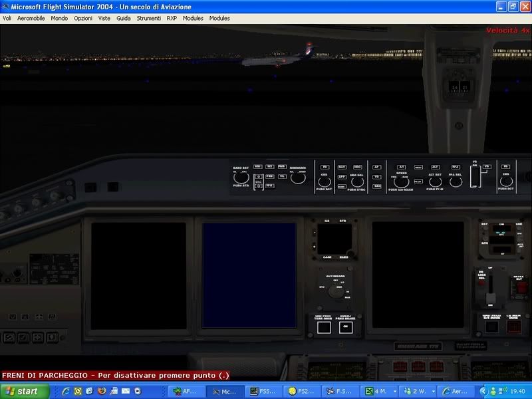Screen dimensions: 532x399
Task: Launch Firefox from the quick launch bar
Action: (102, 391)
